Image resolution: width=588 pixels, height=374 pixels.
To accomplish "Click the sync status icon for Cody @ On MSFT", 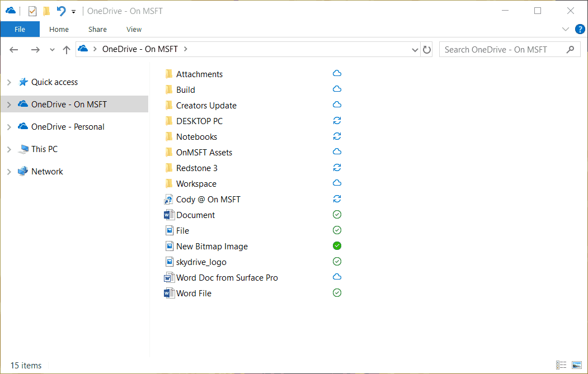I will coord(337,198).
